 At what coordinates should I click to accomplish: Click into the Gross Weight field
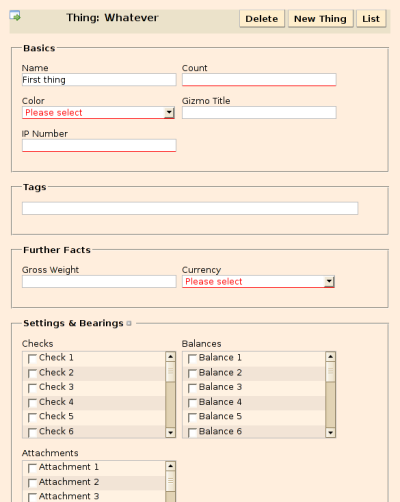click(x=99, y=282)
